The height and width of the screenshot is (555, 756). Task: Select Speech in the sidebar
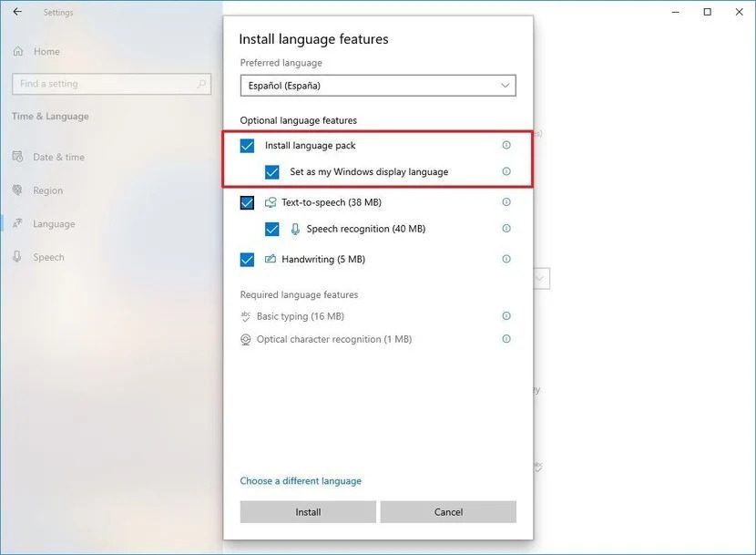point(48,257)
